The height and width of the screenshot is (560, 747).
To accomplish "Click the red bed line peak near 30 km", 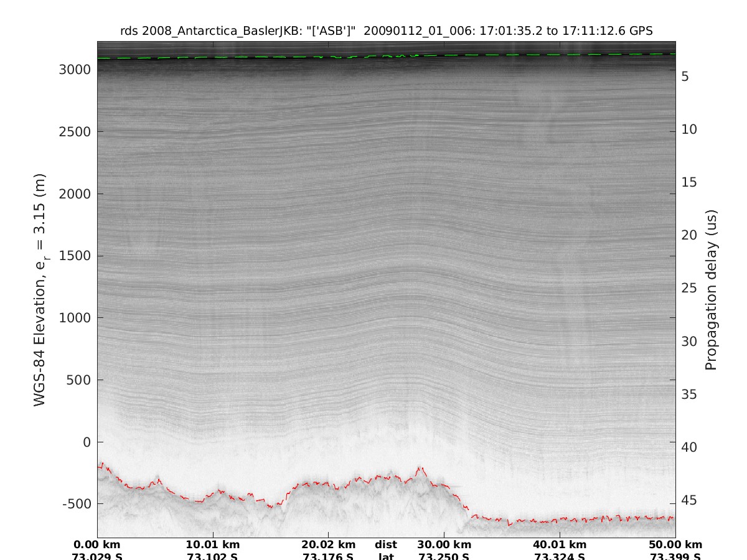I will 420,468.
